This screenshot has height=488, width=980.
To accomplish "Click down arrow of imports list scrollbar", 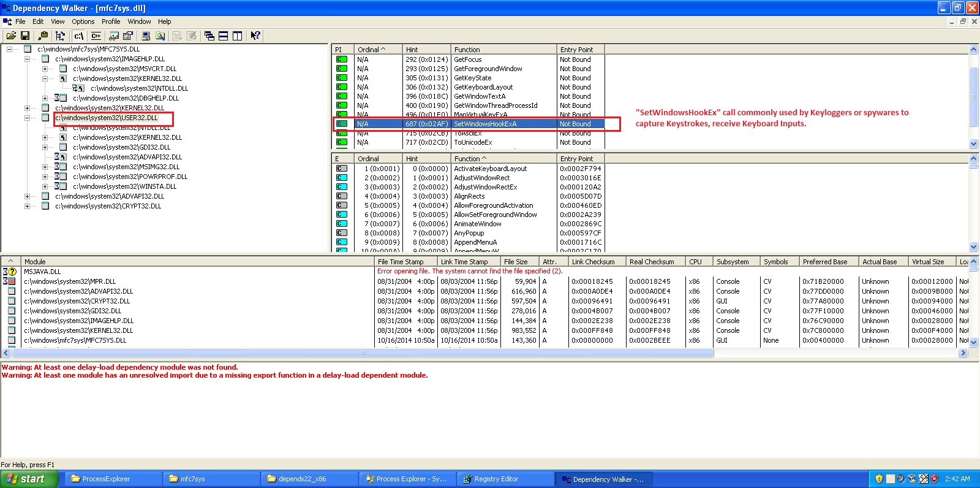I will coord(974,144).
